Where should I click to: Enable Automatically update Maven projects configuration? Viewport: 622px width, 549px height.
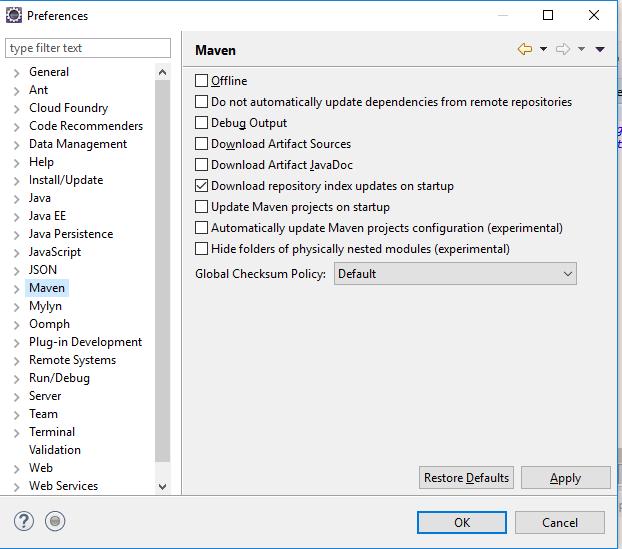pos(201,228)
